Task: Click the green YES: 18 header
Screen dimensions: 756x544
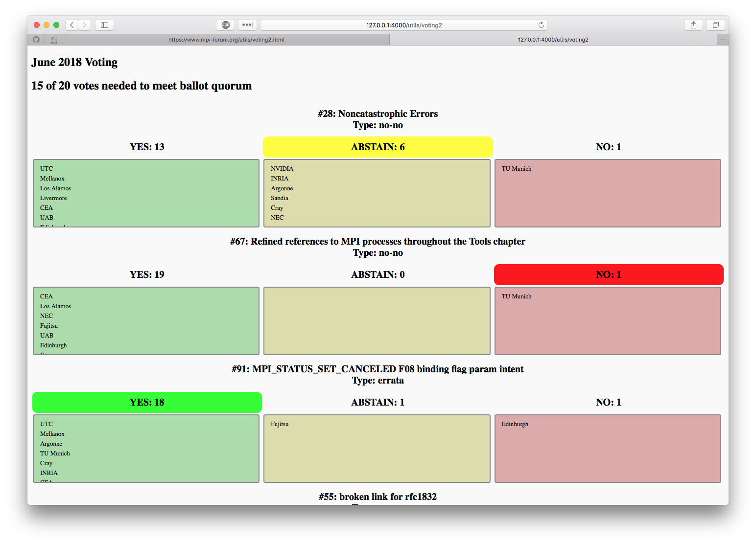Action: click(x=147, y=402)
